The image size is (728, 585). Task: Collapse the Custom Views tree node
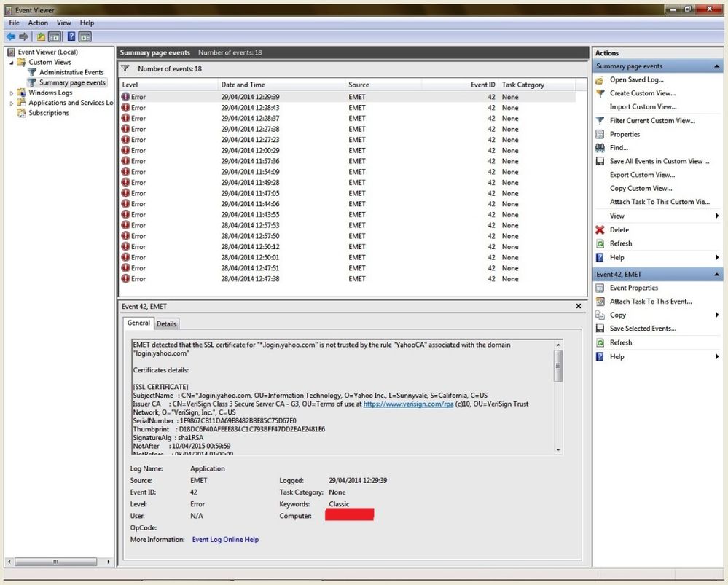(x=12, y=62)
